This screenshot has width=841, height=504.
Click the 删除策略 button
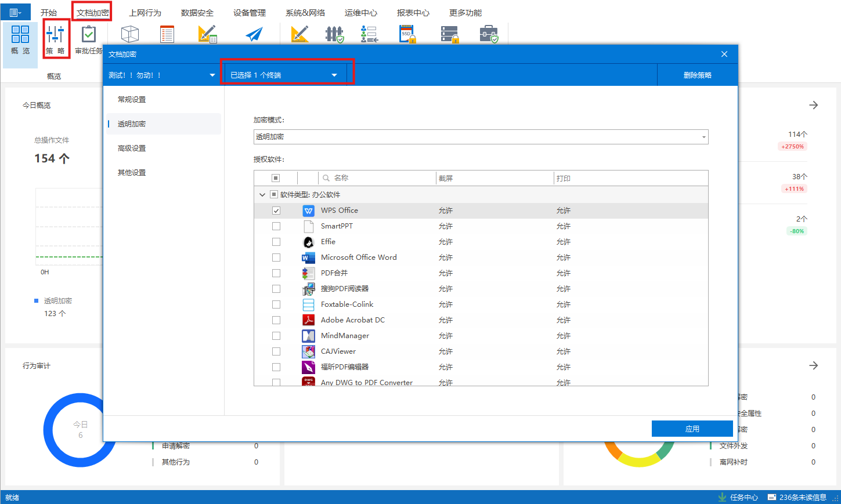click(x=697, y=75)
